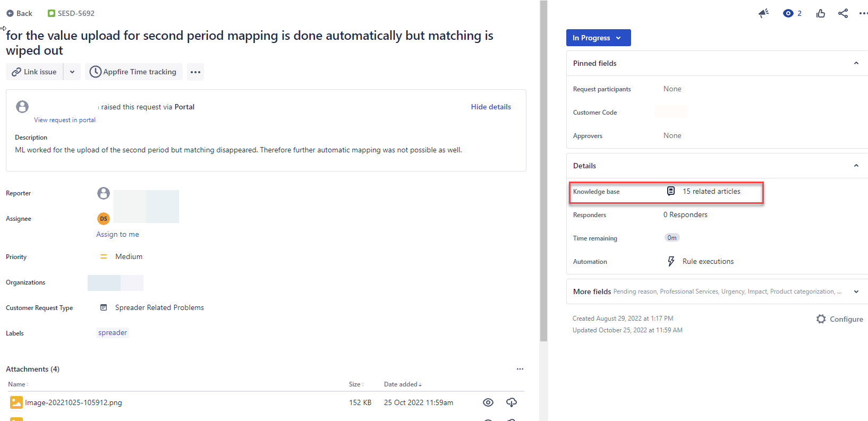The image size is (868, 421).
Task: Open the 15 related articles knowledge base
Action: coord(711,191)
